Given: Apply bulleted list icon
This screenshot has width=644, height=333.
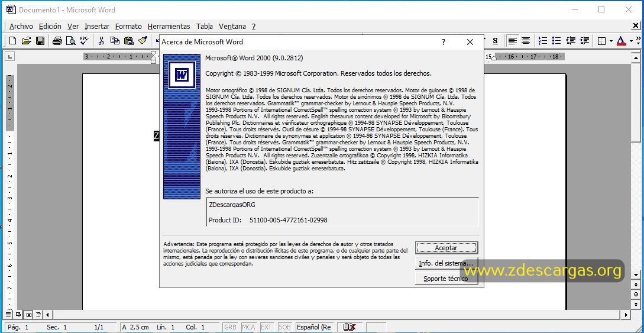Looking at the screenshot, I should [x=556, y=41].
